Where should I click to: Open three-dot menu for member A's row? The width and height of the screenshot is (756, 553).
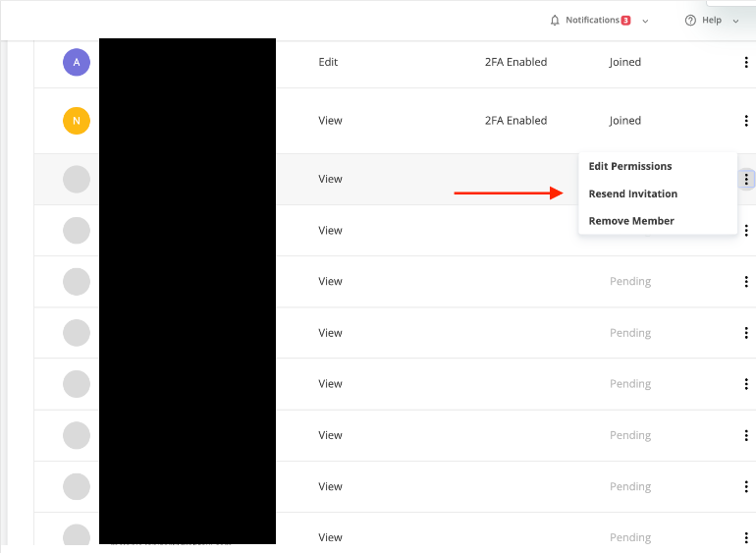pyautogui.click(x=746, y=63)
